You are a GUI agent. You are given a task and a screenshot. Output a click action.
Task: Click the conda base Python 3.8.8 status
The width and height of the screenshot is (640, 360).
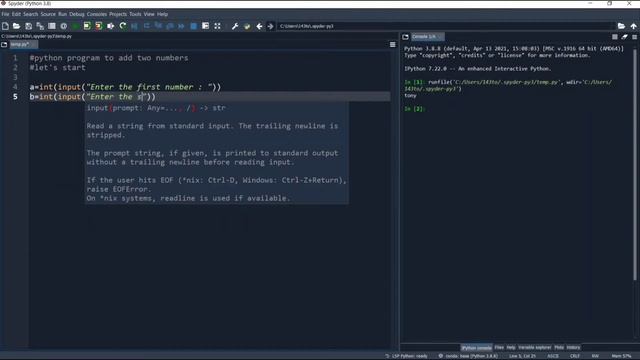click(x=468, y=356)
